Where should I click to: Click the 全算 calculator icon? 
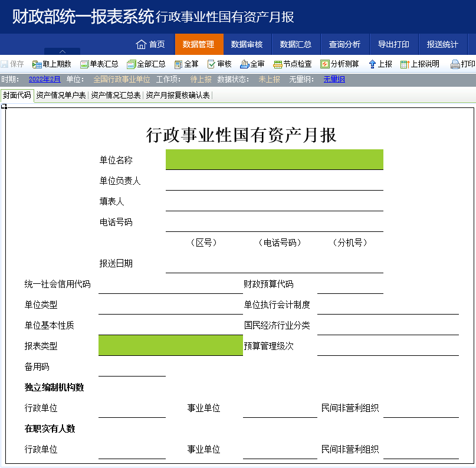[178, 64]
